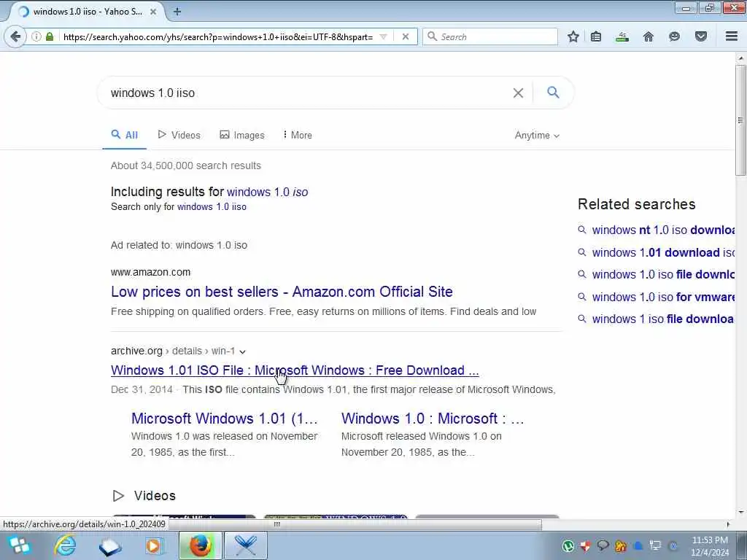Screen dimensions: 747x560
Task: Open site information via the info icon
Action: click(x=36, y=36)
